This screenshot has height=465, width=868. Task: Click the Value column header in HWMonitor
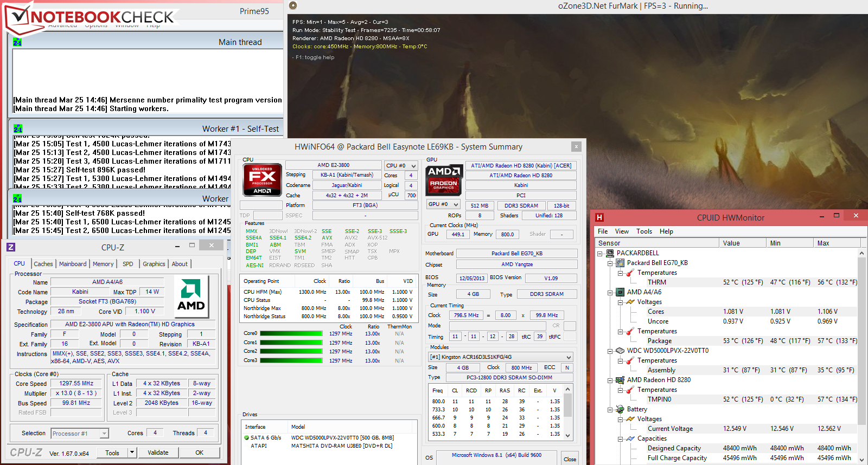(x=743, y=243)
